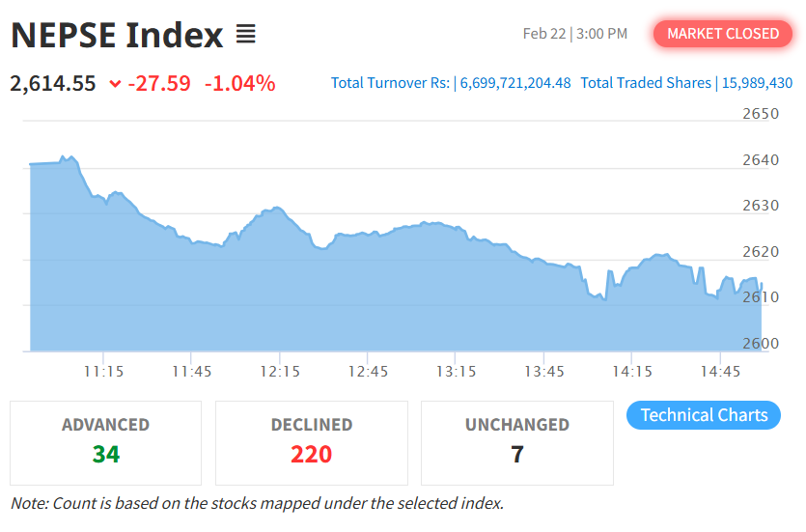
Task: Click the 14:45 time axis label
Action: click(x=721, y=371)
